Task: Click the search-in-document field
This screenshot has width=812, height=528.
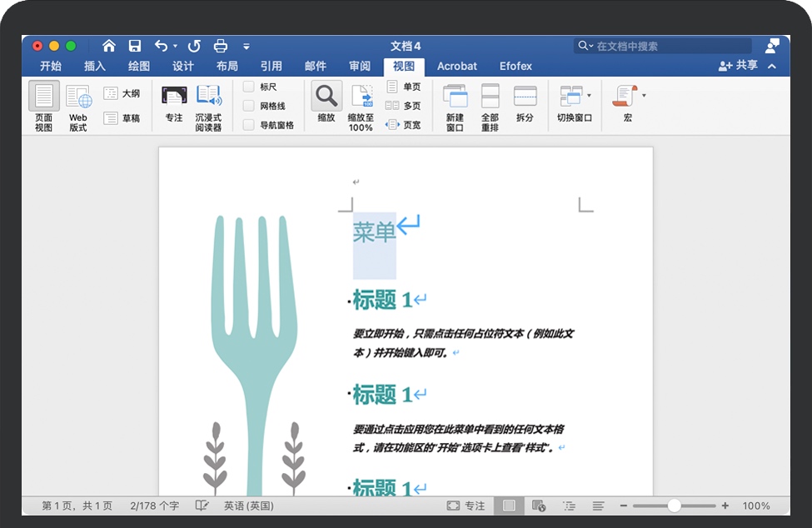Action: 663,46
